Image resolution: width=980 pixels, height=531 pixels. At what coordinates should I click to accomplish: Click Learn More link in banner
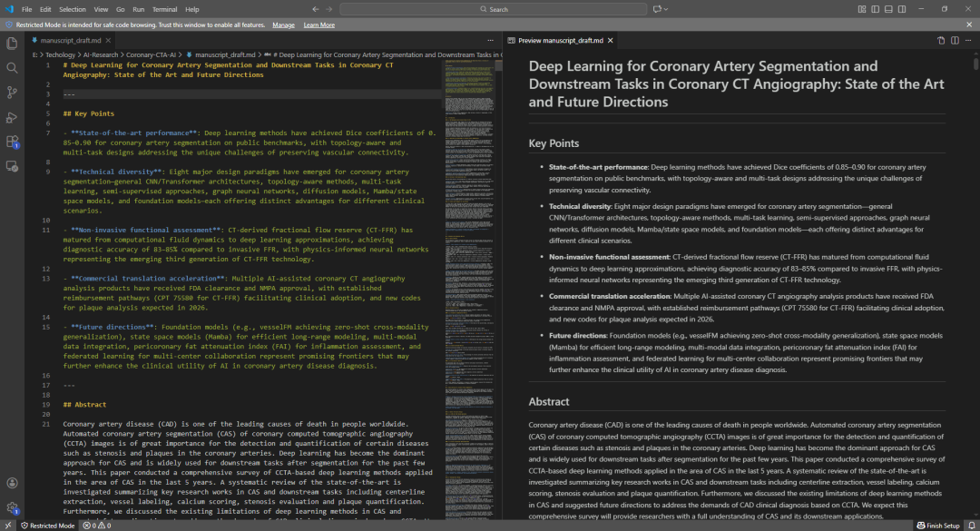(x=318, y=25)
